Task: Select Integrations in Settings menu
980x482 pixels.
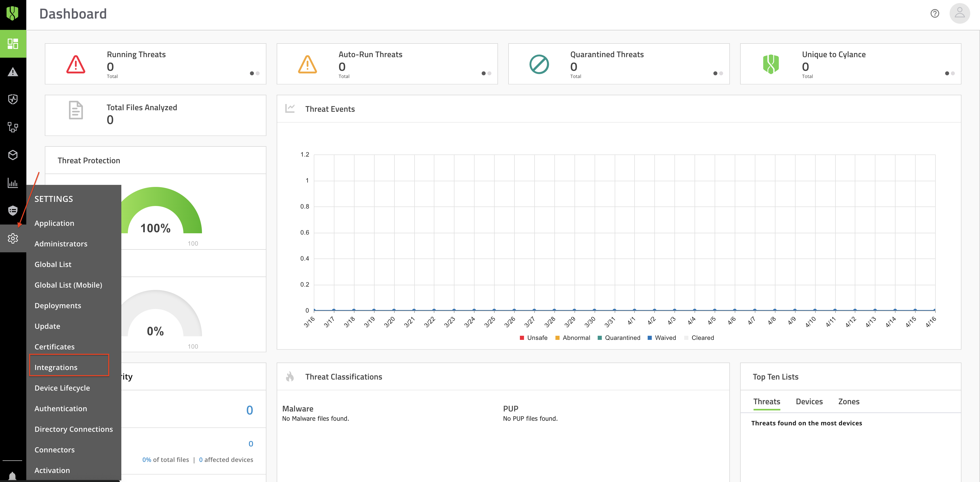Action: (x=56, y=367)
